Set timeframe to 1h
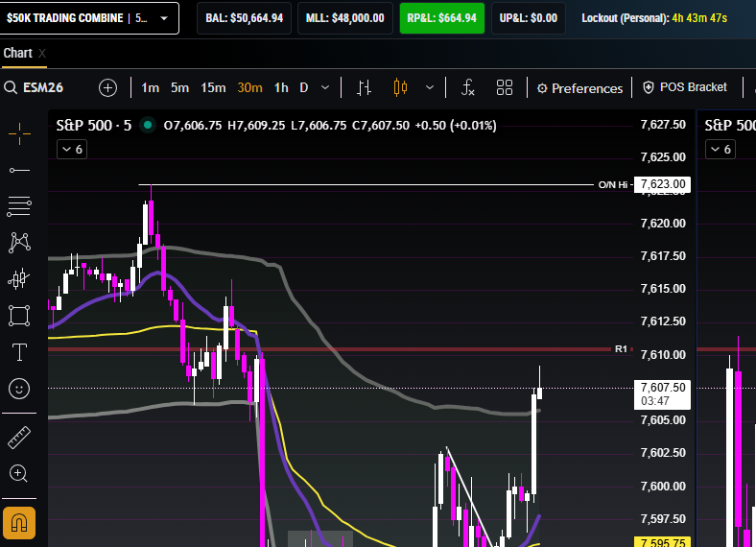Image resolution: width=756 pixels, height=547 pixels. [x=281, y=87]
